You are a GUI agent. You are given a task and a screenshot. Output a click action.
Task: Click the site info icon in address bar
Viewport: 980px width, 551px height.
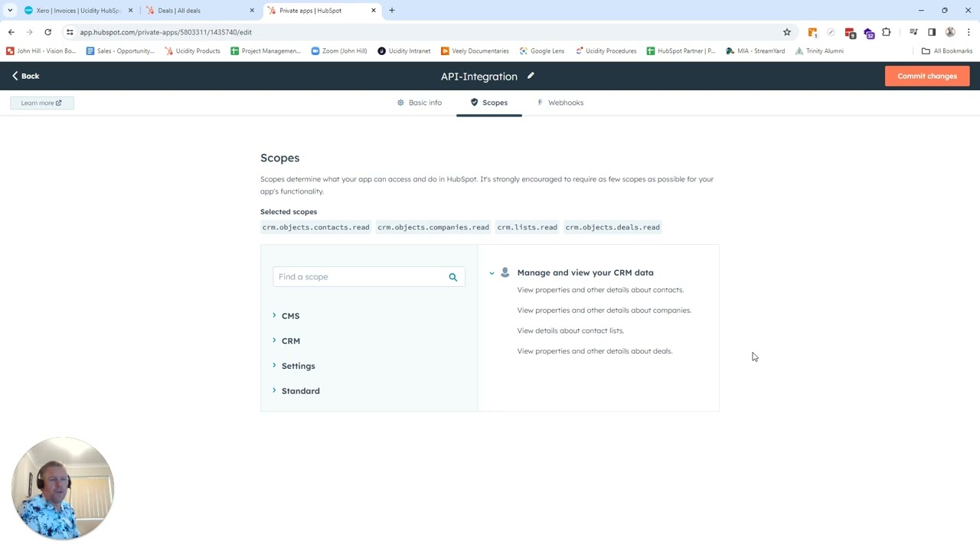tap(70, 32)
